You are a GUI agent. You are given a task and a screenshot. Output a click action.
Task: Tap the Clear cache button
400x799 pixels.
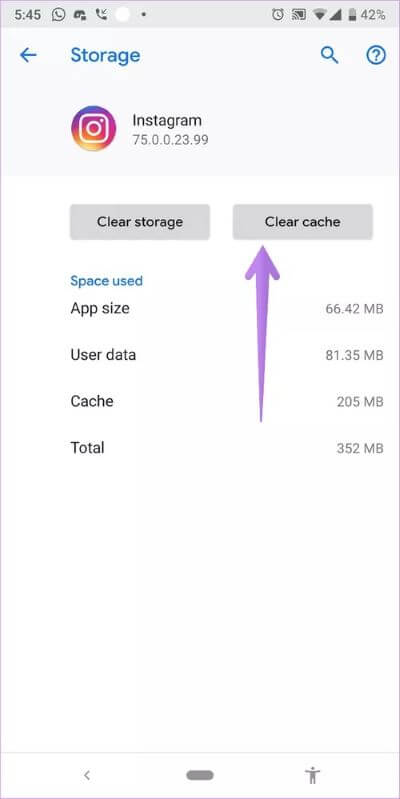tap(303, 222)
